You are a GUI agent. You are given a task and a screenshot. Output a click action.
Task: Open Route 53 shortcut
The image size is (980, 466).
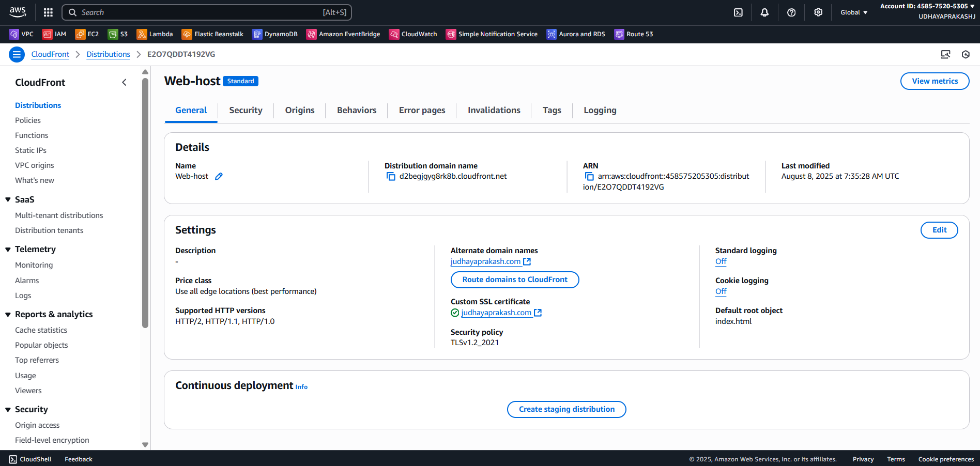click(x=634, y=34)
